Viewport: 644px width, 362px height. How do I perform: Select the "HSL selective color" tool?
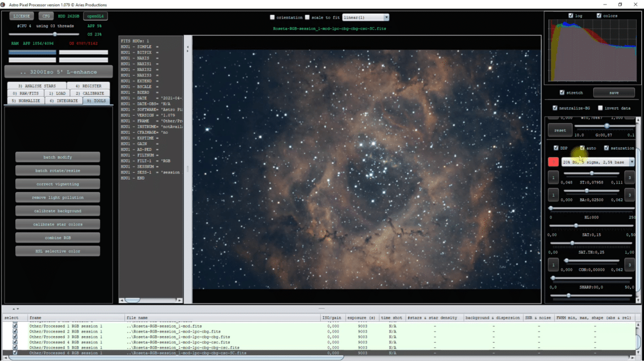pyautogui.click(x=57, y=251)
